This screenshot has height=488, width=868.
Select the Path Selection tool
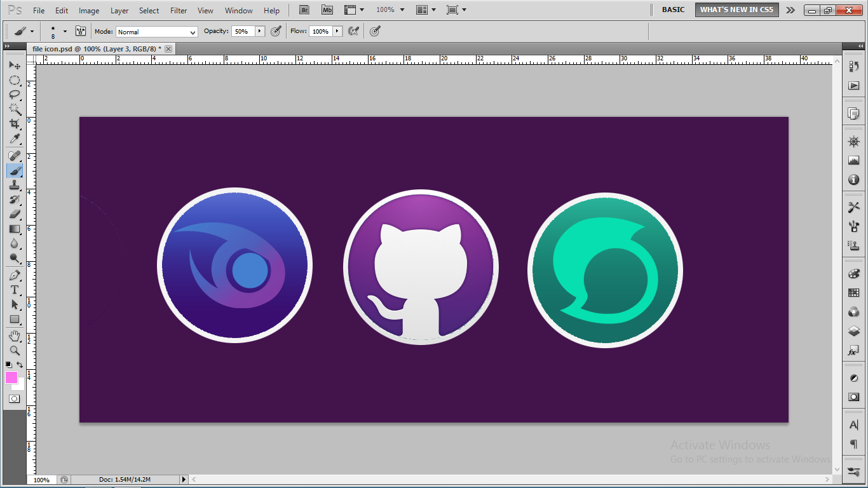point(14,304)
